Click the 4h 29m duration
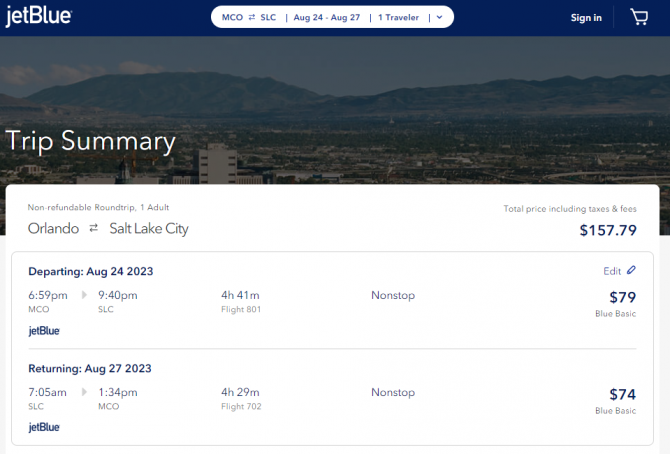 [240, 392]
